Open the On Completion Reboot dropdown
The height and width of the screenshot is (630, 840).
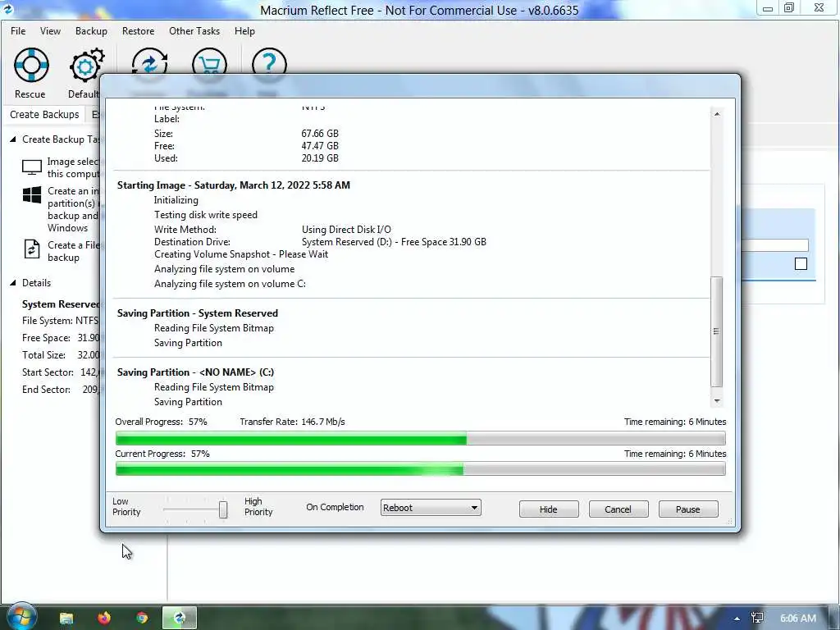tap(431, 508)
